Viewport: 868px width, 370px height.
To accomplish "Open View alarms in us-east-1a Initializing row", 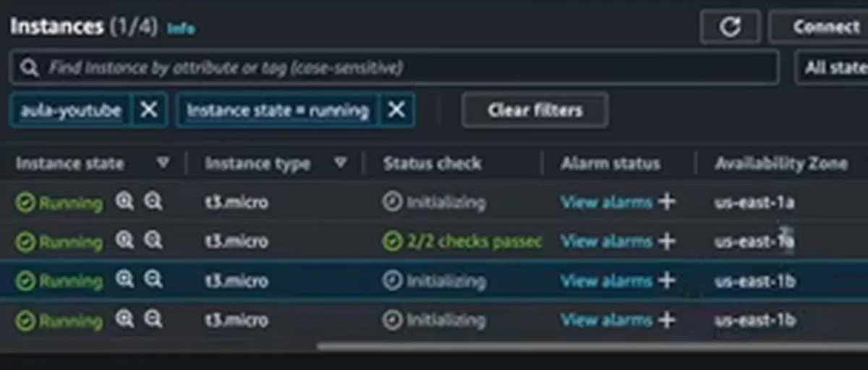I will tap(606, 202).
